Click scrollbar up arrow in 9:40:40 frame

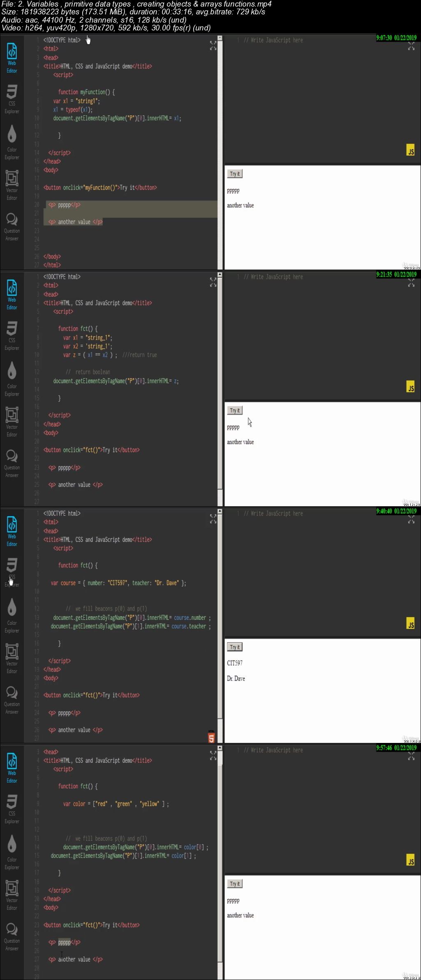pos(220,511)
